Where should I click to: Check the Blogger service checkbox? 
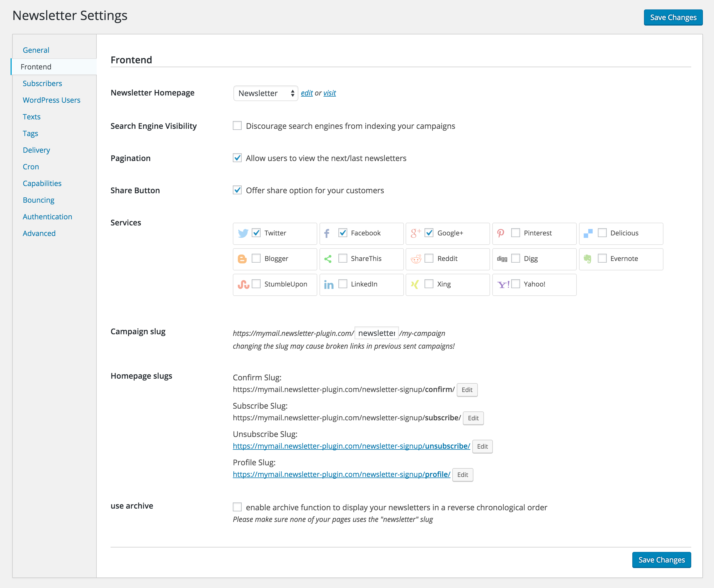coord(256,258)
